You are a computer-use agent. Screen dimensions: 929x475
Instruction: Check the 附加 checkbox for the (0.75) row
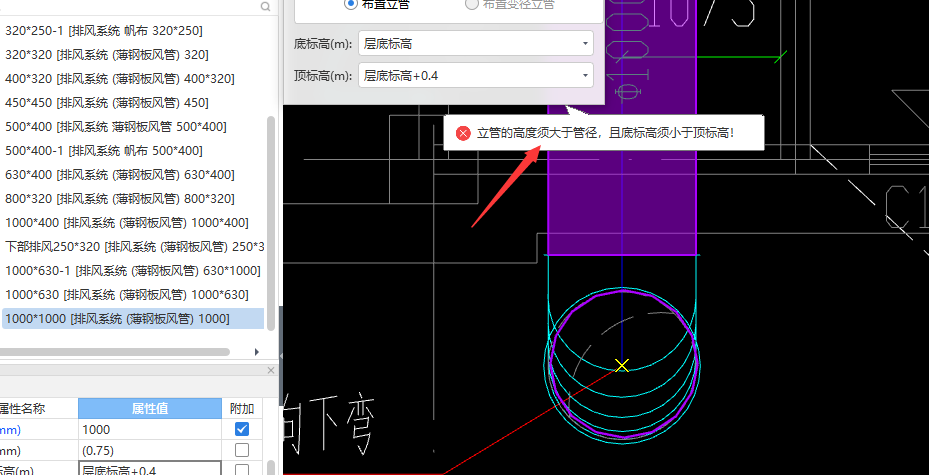point(242,451)
